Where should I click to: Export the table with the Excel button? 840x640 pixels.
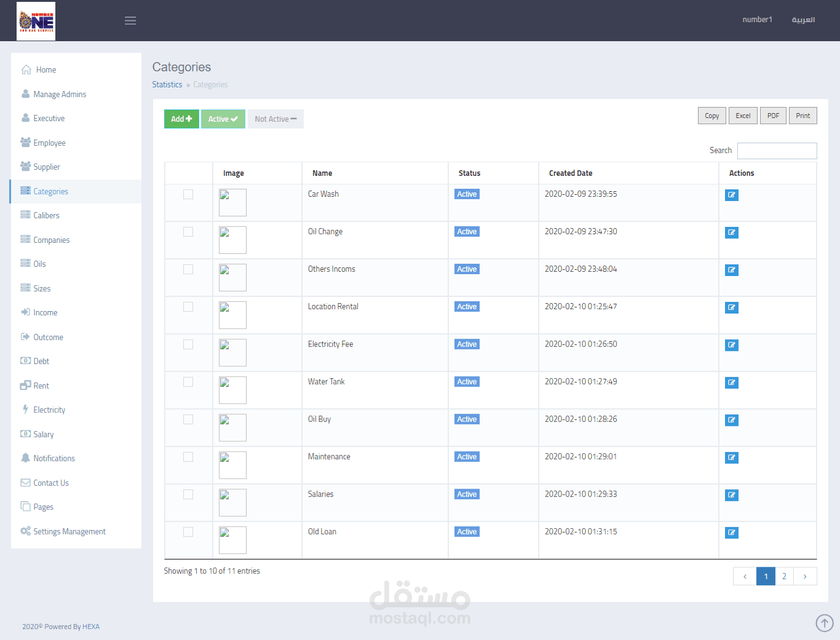743,116
